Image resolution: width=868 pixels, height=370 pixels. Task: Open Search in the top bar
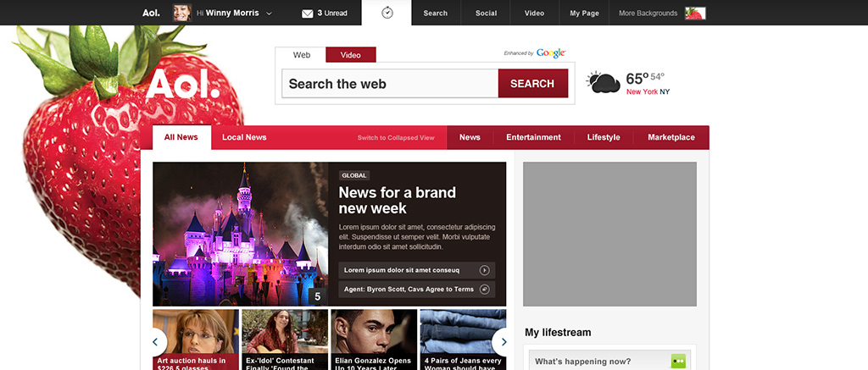[x=435, y=13]
